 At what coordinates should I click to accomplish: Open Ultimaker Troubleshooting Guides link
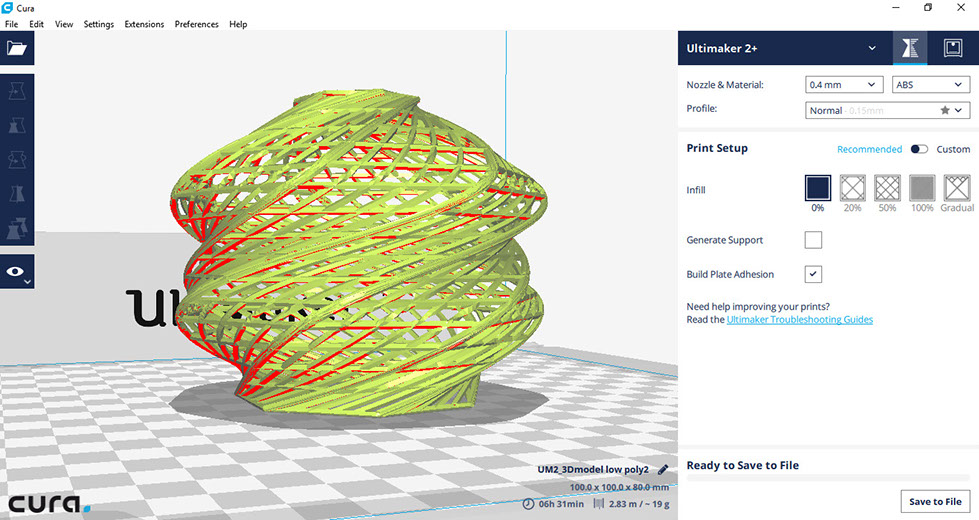tap(800, 320)
